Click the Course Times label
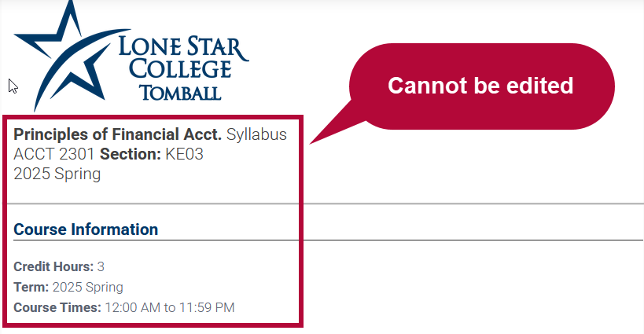 click(x=57, y=308)
